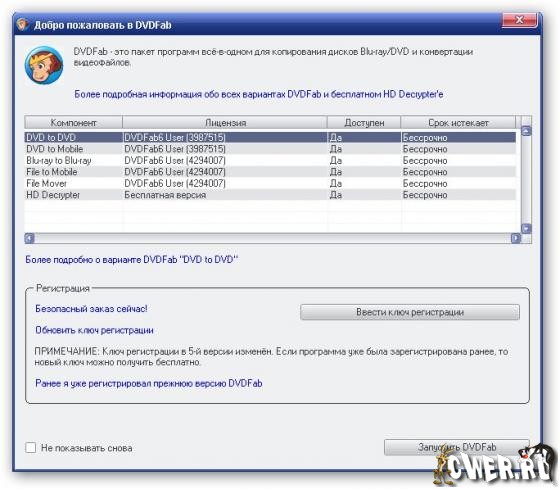Select the DVD to Mobile row

[270, 149]
